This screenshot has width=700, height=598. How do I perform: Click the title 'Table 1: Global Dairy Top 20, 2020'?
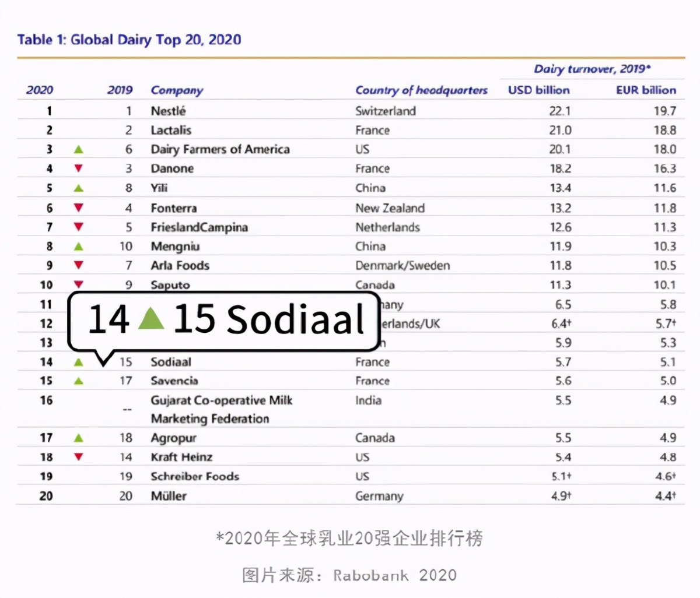pyautogui.click(x=129, y=40)
